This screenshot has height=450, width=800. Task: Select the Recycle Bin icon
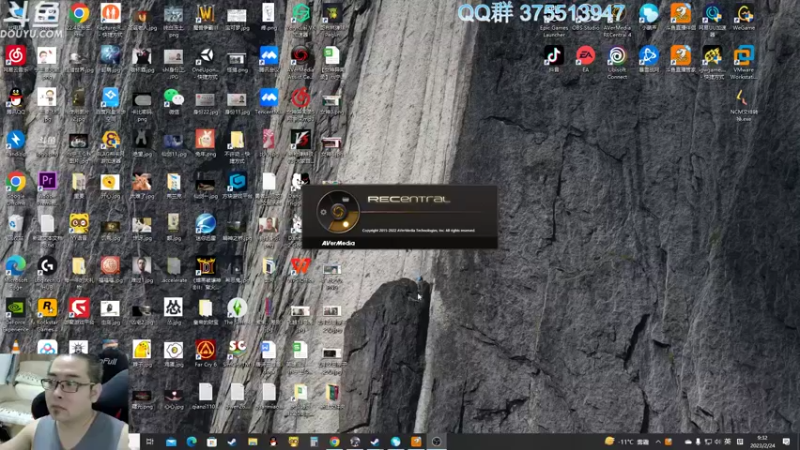click(16, 227)
